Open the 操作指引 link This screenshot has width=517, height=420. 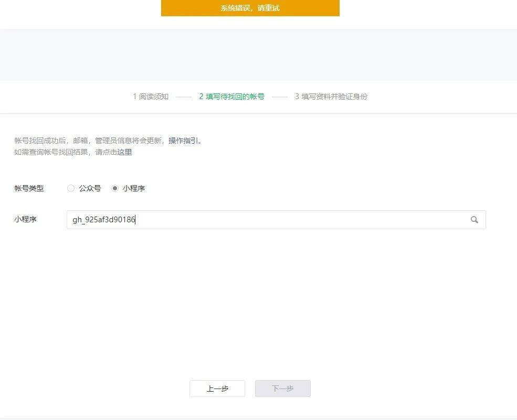[x=183, y=141]
